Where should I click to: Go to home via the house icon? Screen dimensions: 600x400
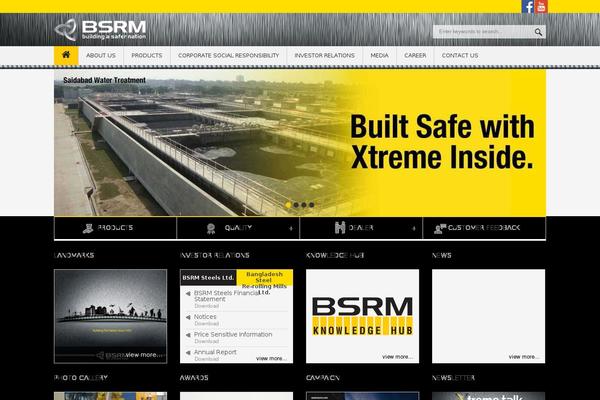66,55
